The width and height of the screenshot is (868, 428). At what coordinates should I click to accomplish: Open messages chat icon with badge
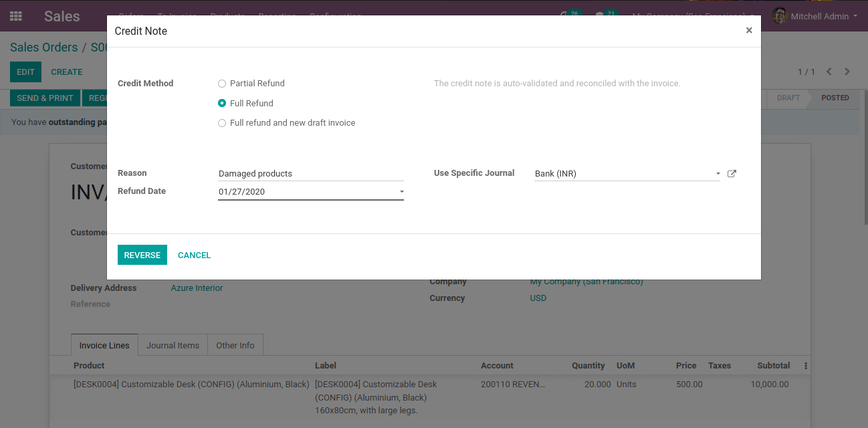[607, 15]
